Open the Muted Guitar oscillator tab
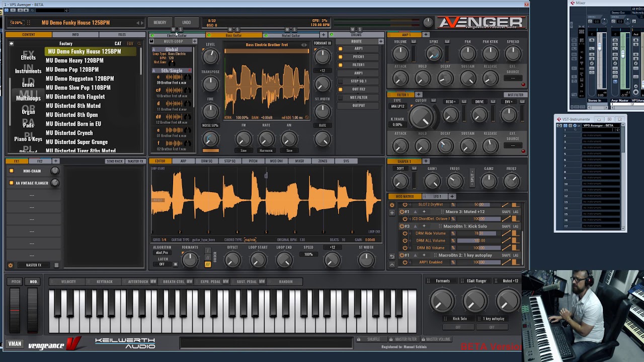644x362 pixels. pos(291,35)
